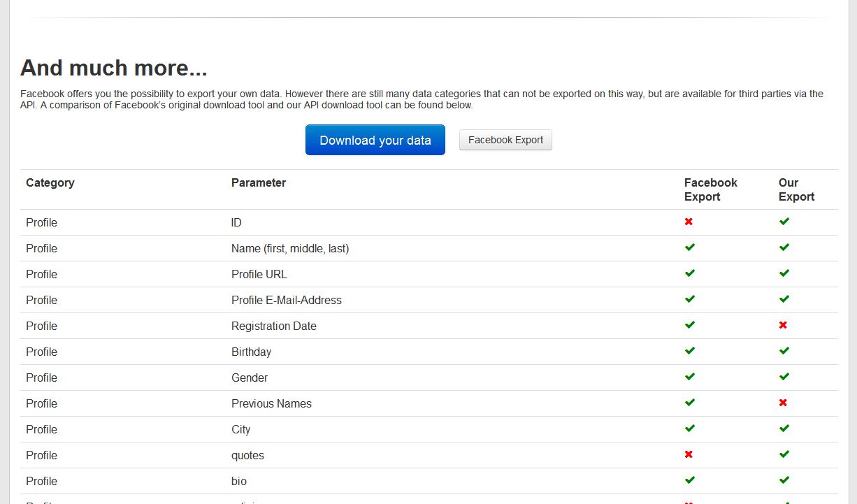This screenshot has width=857, height=504.
Task: Select the City parameter cell
Action: pos(241,429)
